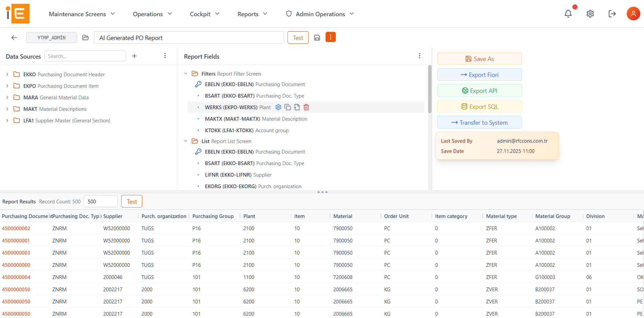
Task: Click the List folder icon
Action: 195,141
